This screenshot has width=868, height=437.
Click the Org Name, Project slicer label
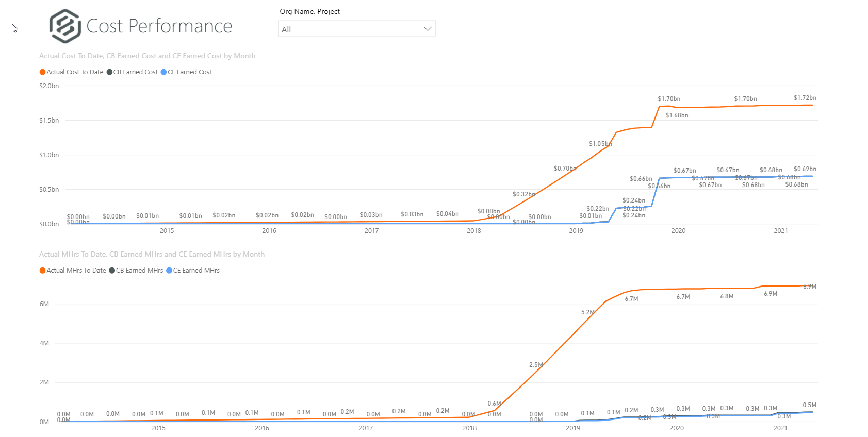(x=310, y=11)
